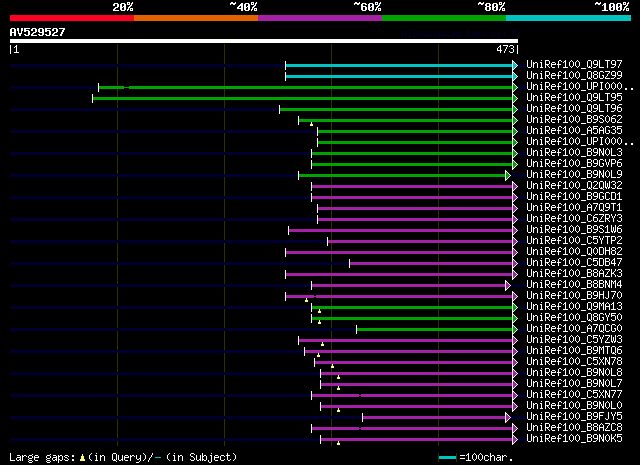
Task: Select the UniRef100_B9N0L7 label
Action: tap(574, 384)
